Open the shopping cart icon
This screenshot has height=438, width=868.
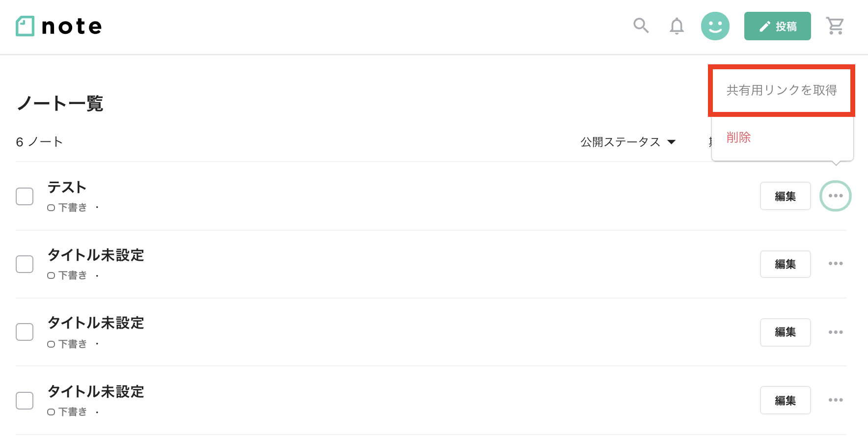[835, 26]
